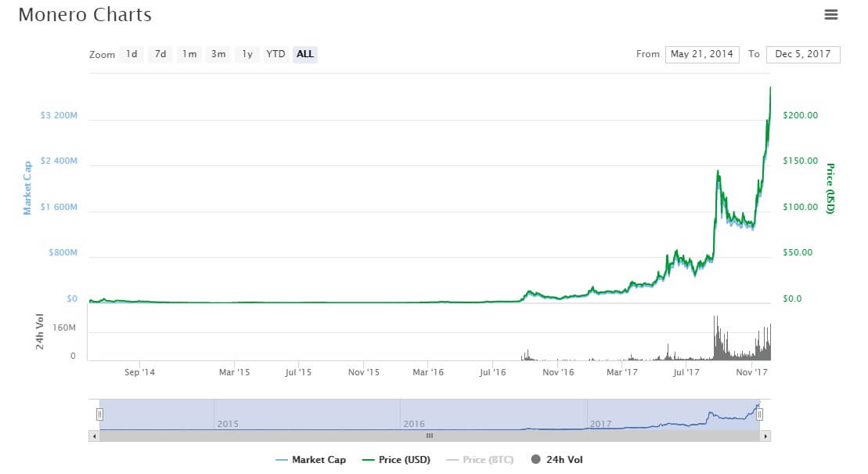Set zoom range to 3m
The height and width of the screenshot is (474, 868).
tap(218, 54)
